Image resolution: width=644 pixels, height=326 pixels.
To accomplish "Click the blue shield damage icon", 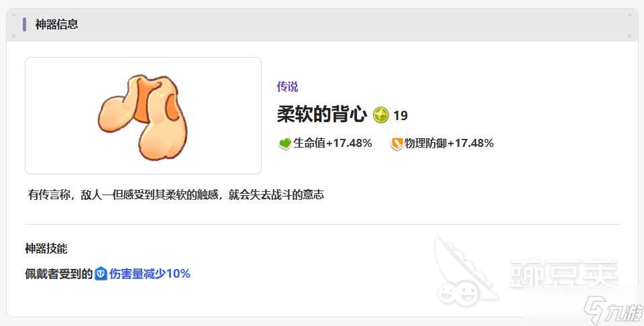I will click(101, 274).
